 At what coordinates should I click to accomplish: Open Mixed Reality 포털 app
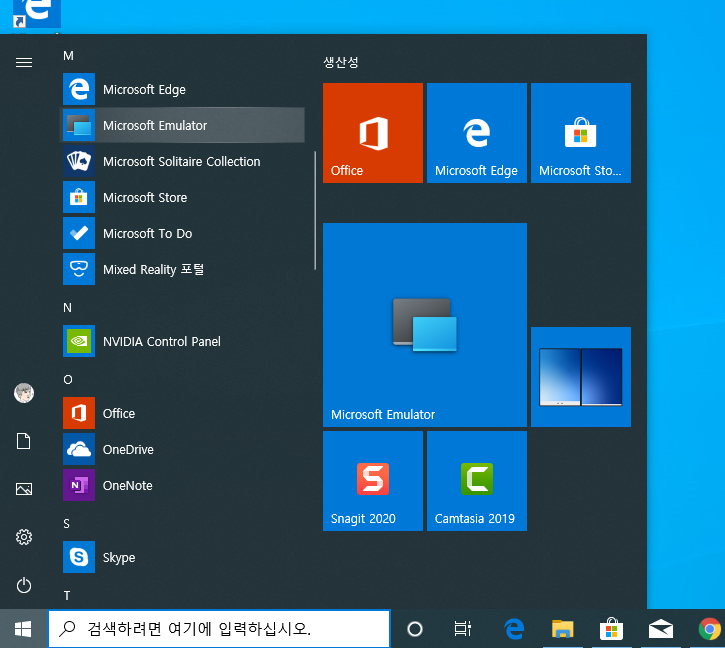(183, 269)
